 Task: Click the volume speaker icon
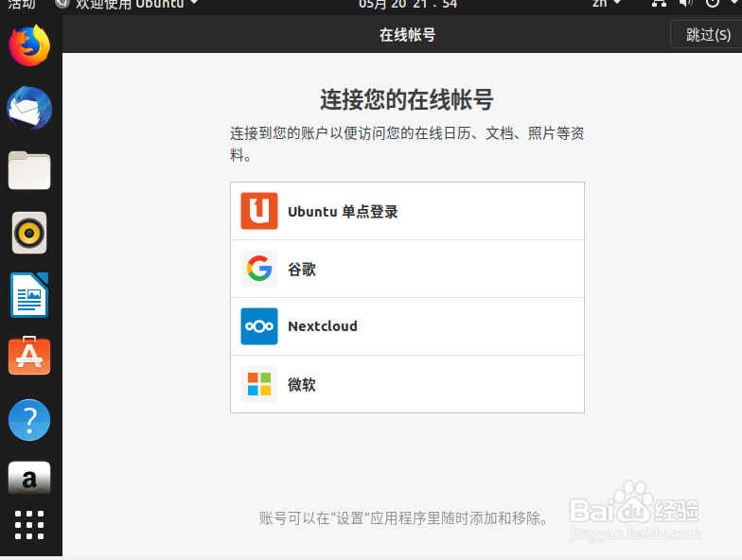coord(685,4)
